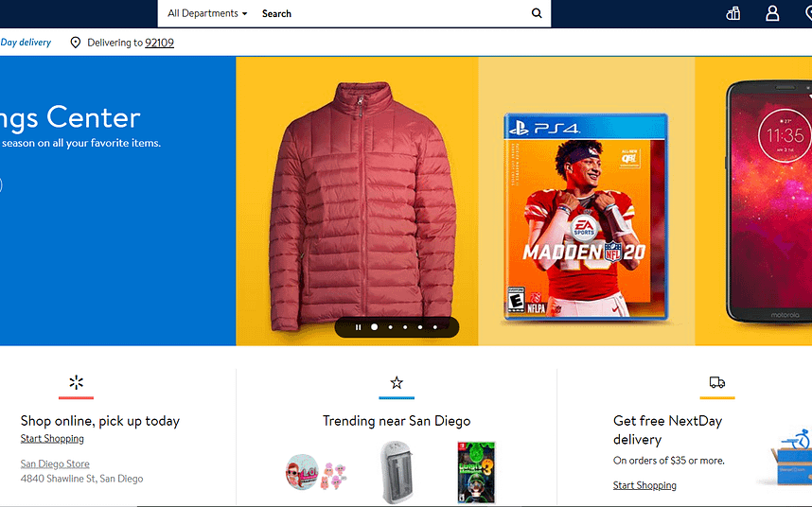
Task: Open the All Departments dropdown
Action: pos(207,13)
